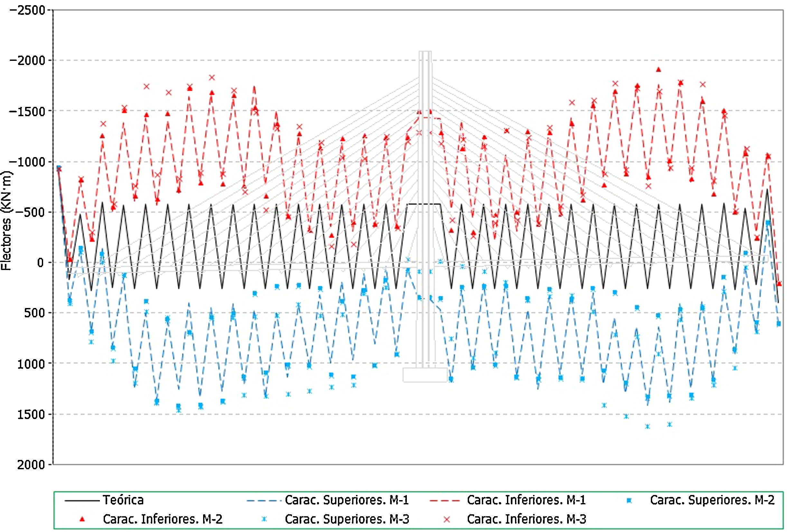This screenshot has width=787, height=532.
Task: Click the bridge pylon footing rectangle drawing
Action: [425, 375]
